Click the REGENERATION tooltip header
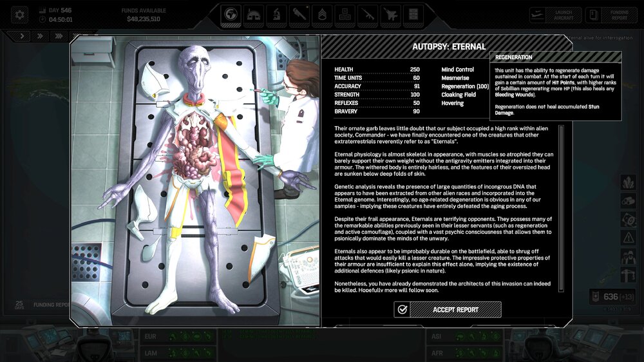The height and width of the screenshot is (362, 644). [x=556, y=57]
